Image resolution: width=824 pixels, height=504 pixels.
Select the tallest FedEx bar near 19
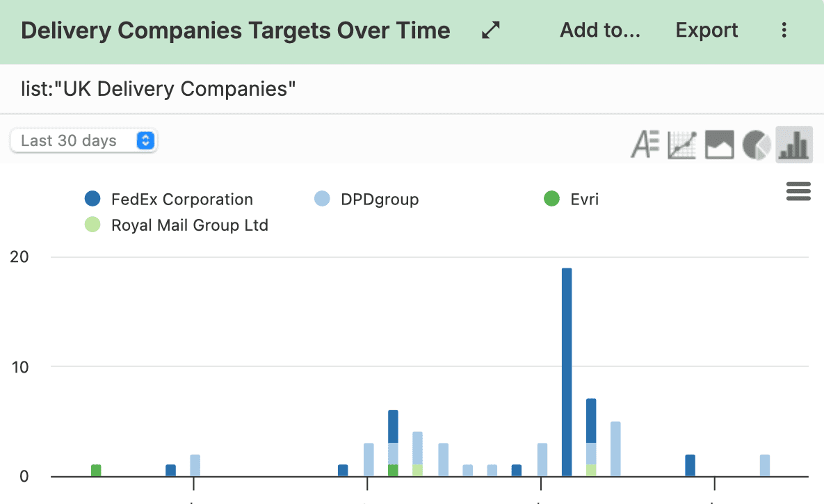pyautogui.click(x=567, y=372)
